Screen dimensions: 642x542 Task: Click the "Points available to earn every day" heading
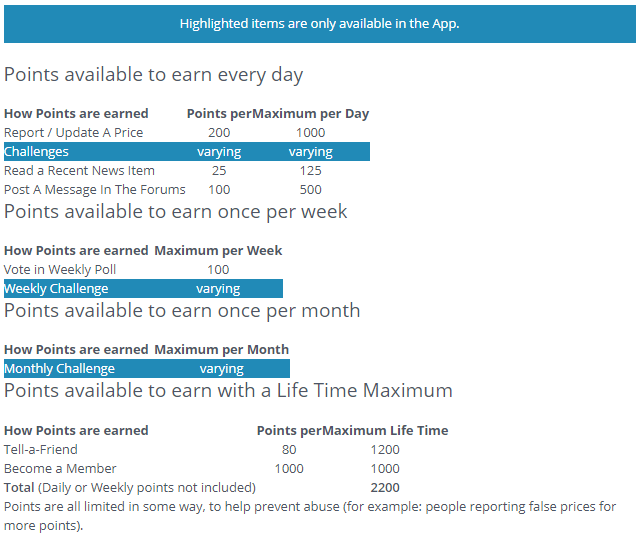click(154, 75)
